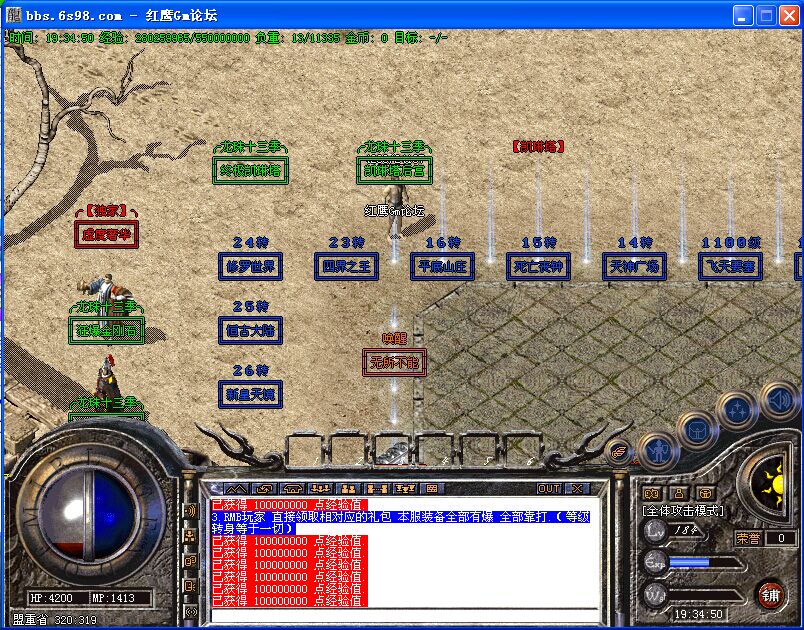Click the red 虚度著华 sign
The image size is (804, 630).
pyautogui.click(x=106, y=234)
